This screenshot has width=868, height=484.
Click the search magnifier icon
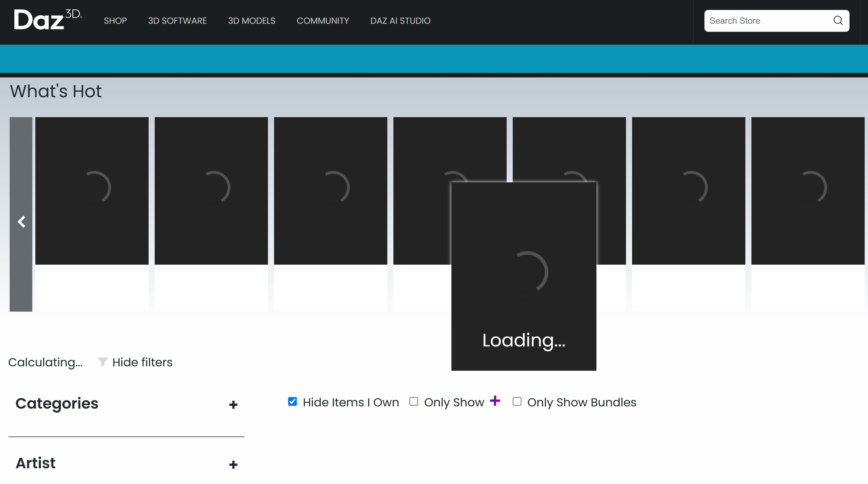pos(838,20)
